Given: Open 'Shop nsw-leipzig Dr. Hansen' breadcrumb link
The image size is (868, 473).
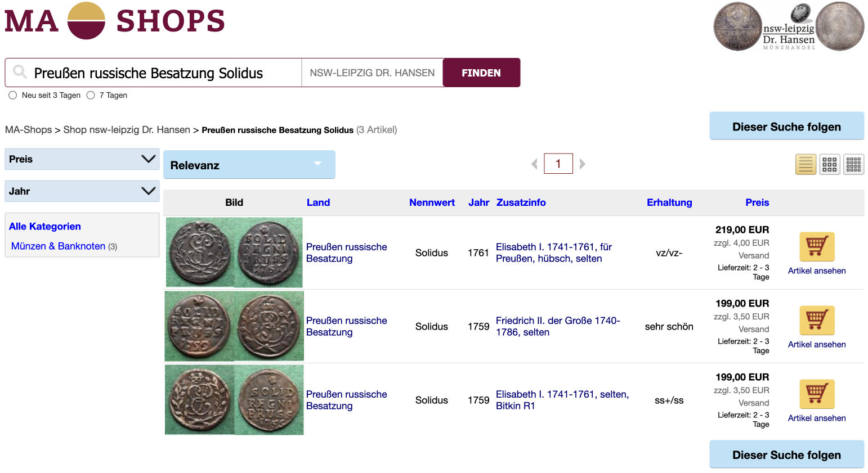Looking at the screenshot, I should point(127,130).
